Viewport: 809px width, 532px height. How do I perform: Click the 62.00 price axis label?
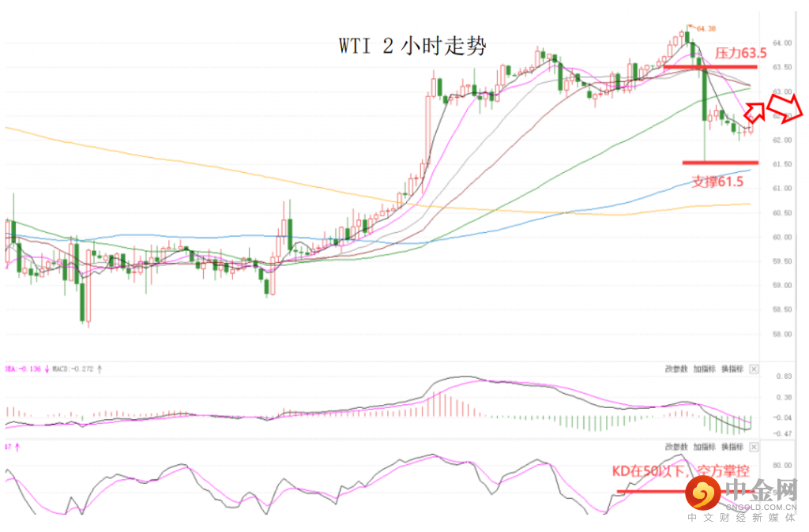click(782, 140)
